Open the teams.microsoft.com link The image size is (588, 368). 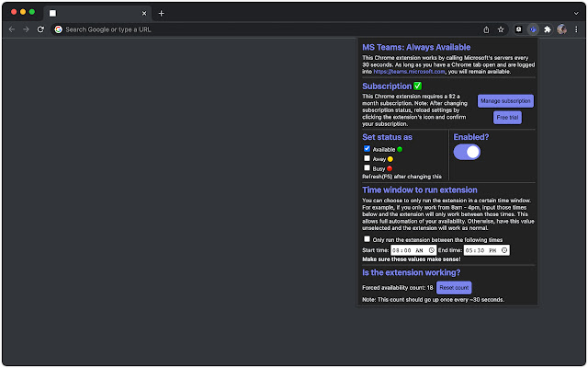pyautogui.click(x=409, y=72)
